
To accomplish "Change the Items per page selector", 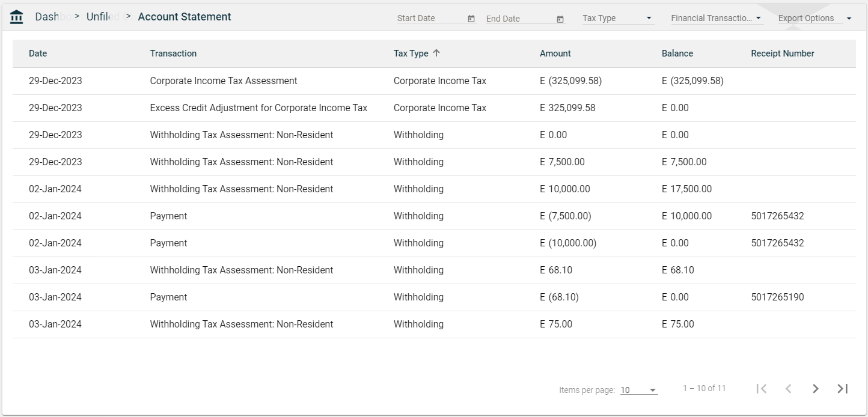I will coord(638,390).
